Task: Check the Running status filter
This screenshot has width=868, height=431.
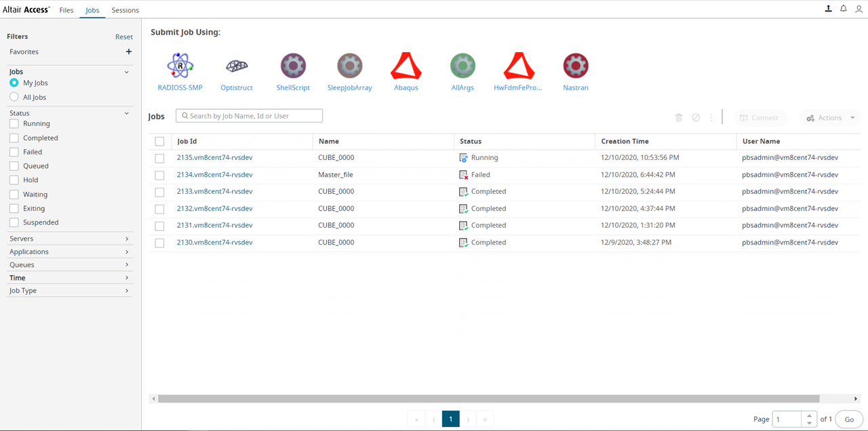Action: [14, 124]
